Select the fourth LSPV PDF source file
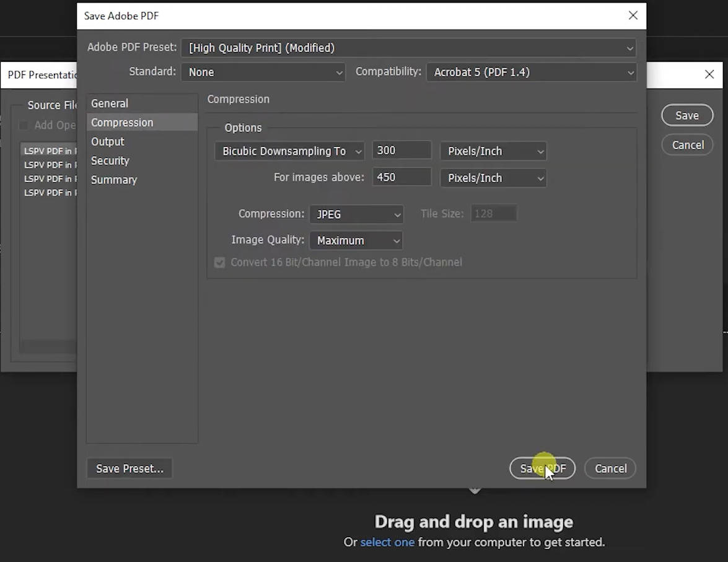The width and height of the screenshot is (728, 562). coord(49,193)
